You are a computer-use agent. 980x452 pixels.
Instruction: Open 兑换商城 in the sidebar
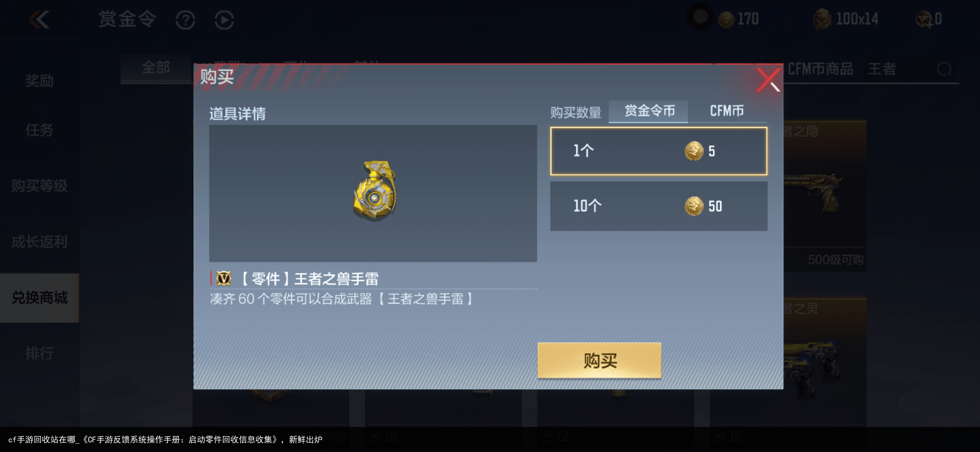point(39,298)
